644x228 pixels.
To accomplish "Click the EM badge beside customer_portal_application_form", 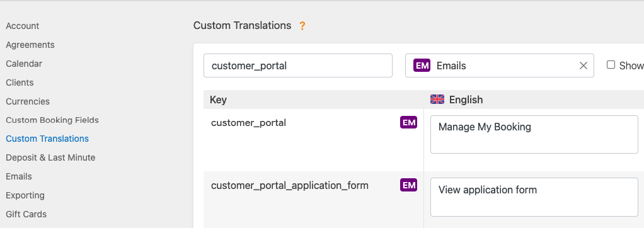I will [409, 185].
